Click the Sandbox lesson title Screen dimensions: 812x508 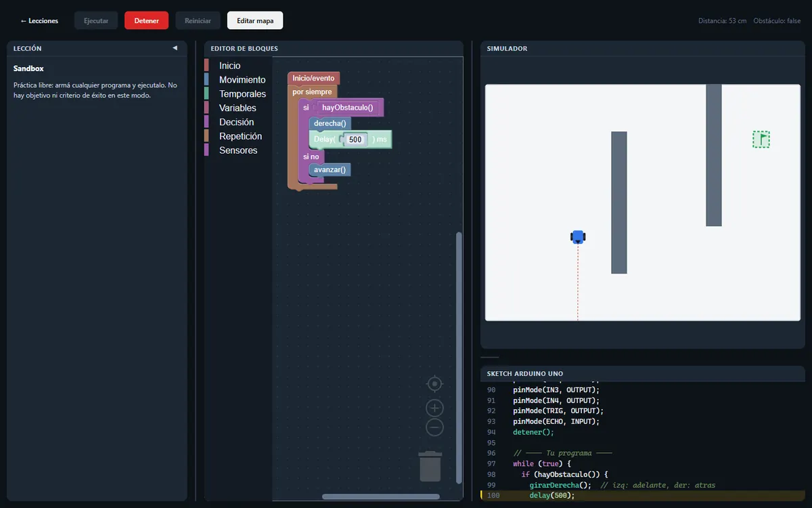tap(28, 68)
